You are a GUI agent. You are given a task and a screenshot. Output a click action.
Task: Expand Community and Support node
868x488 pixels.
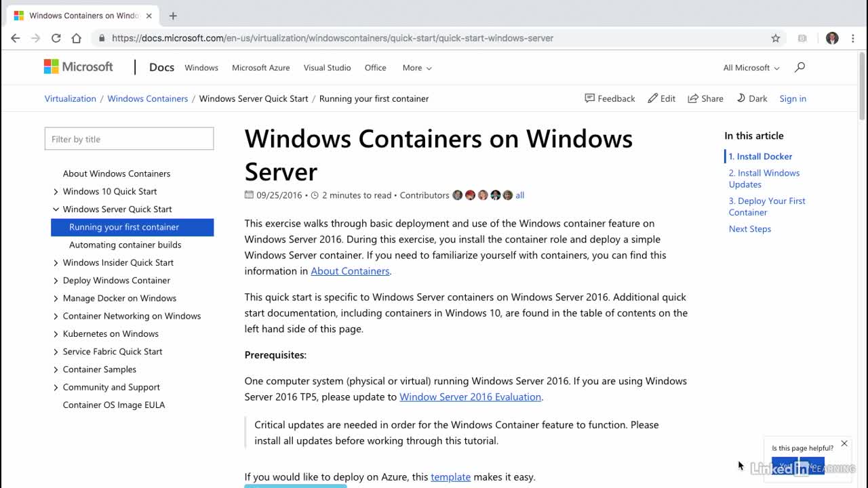pyautogui.click(x=56, y=388)
